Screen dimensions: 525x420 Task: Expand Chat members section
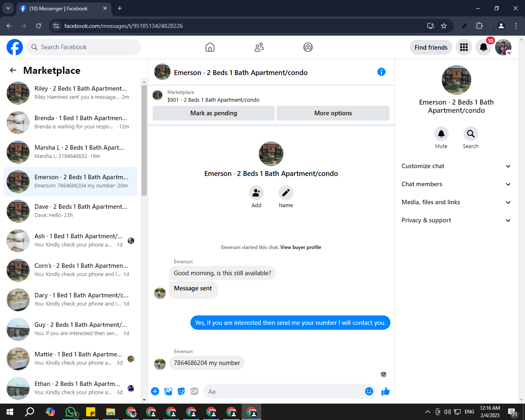tap(457, 184)
